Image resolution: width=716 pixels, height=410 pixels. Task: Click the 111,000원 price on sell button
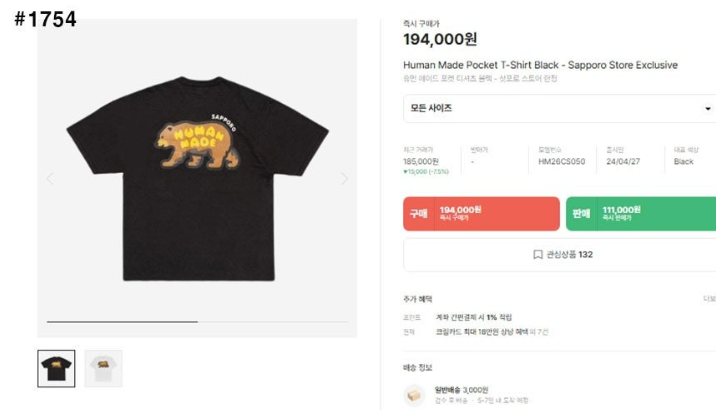click(x=621, y=210)
